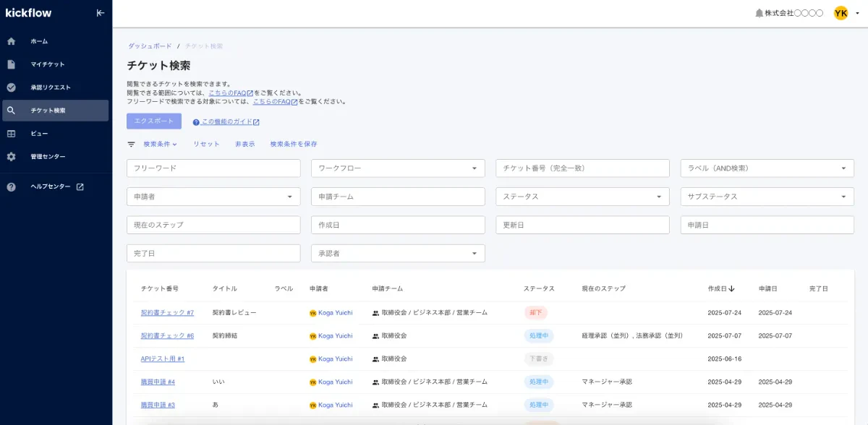The height and width of the screenshot is (425, 868).
Task: Click the ヘルプセンター question mark icon
Action: coord(11,186)
